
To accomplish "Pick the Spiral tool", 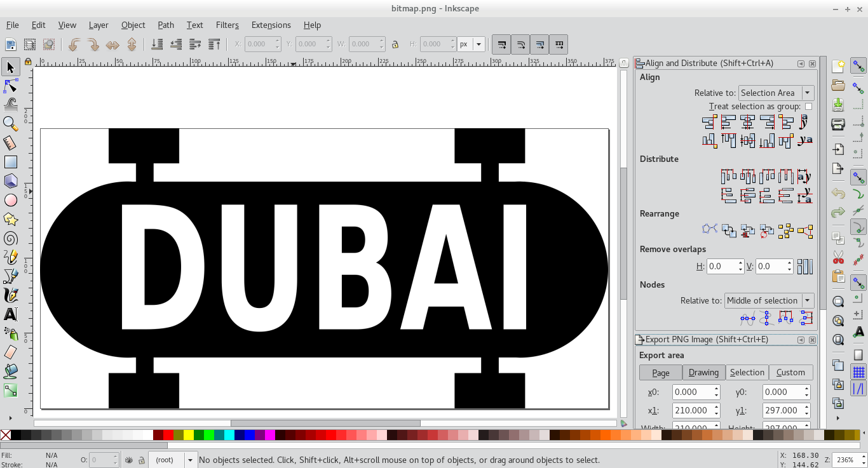I will pyautogui.click(x=10, y=238).
